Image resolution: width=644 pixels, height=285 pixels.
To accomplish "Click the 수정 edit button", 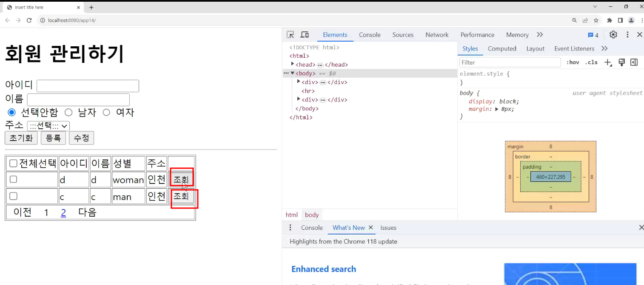I will click(x=81, y=138).
